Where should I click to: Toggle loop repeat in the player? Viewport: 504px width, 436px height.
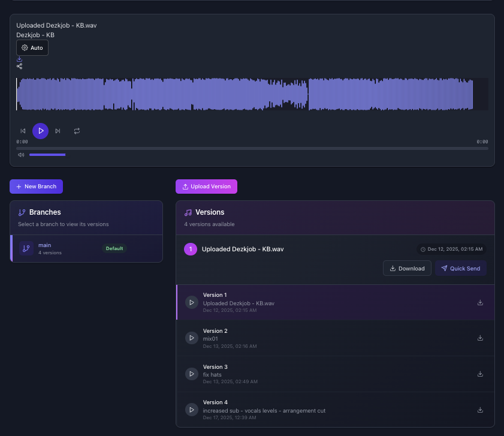tap(77, 131)
